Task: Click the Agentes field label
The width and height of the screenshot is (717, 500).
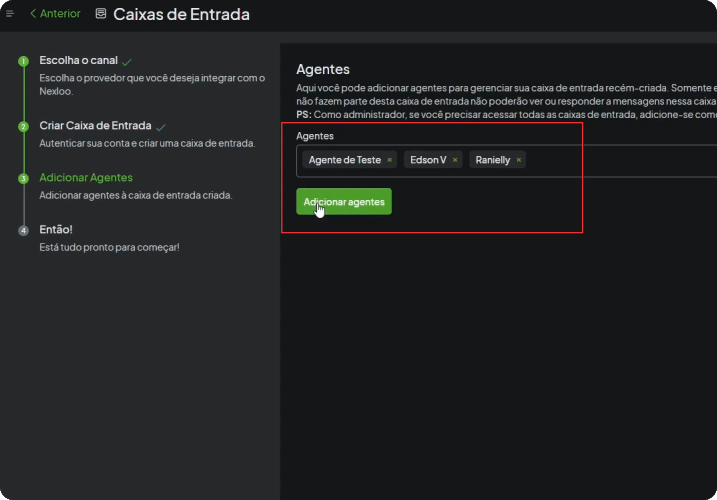Action: point(315,136)
